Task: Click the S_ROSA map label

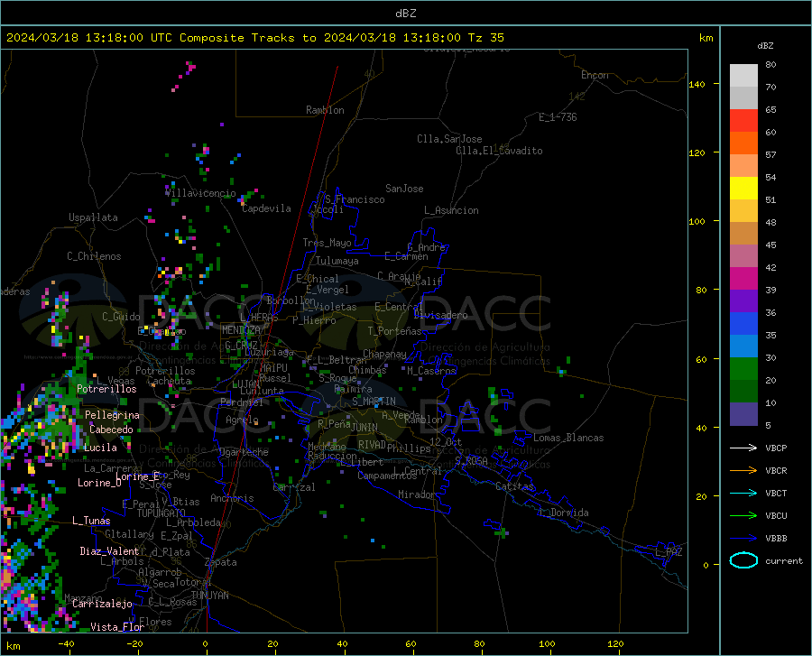Action: 471,460
